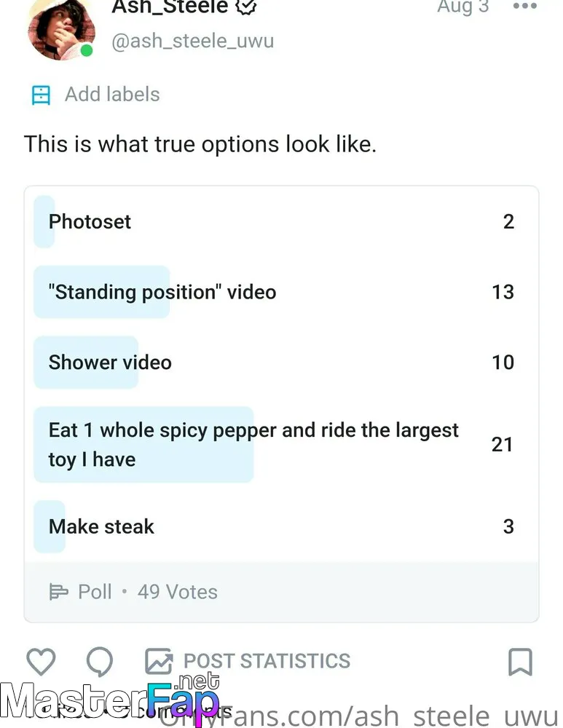Click the Add labels drawer icon

click(41, 95)
